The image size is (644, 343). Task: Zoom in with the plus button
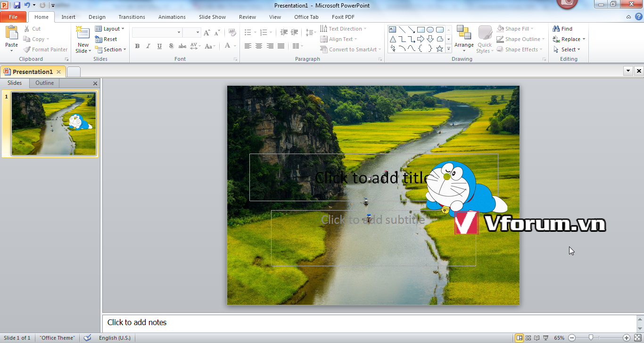click(x=627, y=338)
